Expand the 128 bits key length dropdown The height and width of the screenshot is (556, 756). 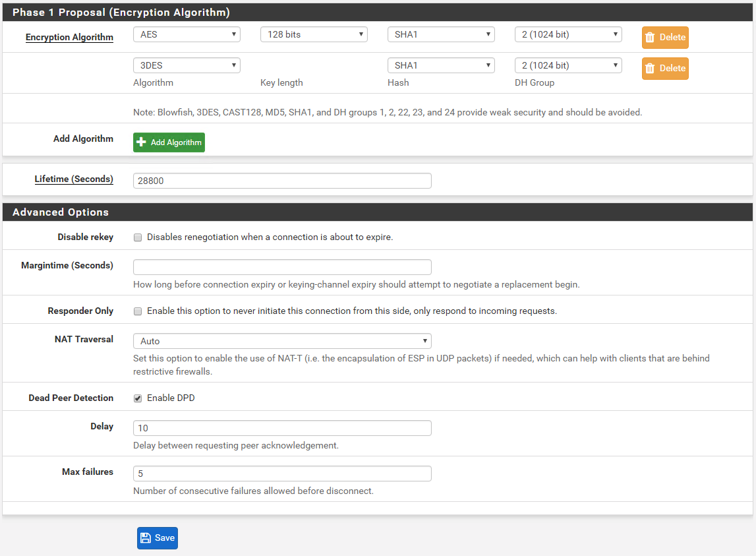click(x=314, y=34)
